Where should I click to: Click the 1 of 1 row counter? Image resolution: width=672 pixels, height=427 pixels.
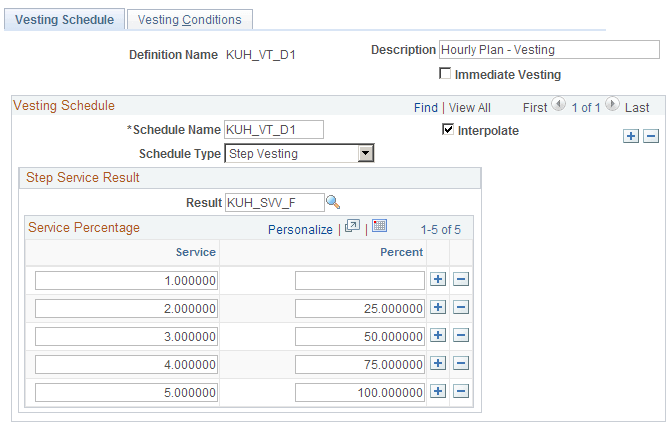[585, 108]
